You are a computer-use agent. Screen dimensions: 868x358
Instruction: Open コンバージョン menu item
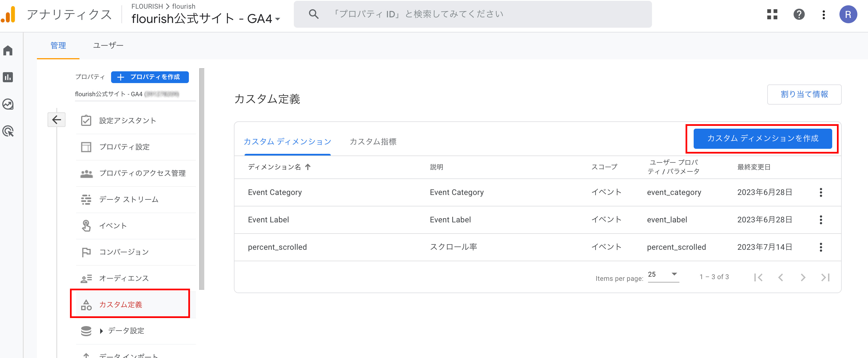click(x=135, y=252)
